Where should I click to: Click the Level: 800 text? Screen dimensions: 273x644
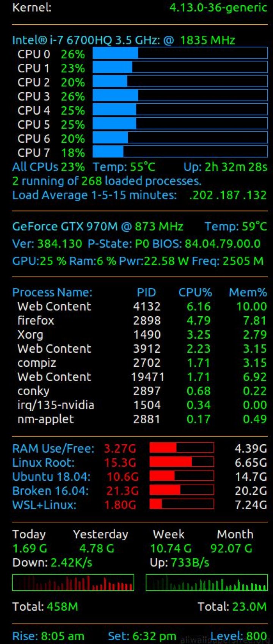click(x=239, y=636)
